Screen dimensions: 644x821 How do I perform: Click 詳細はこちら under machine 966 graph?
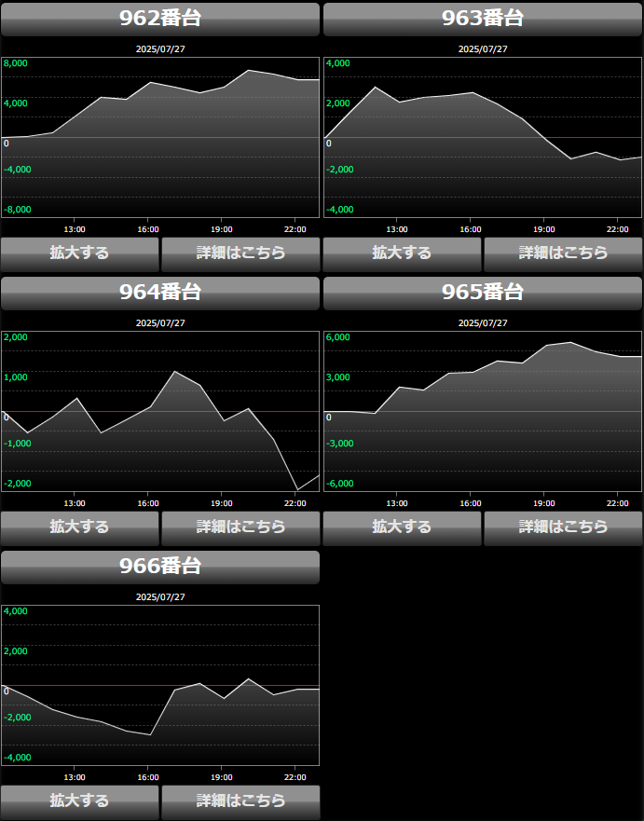(240, 802)
